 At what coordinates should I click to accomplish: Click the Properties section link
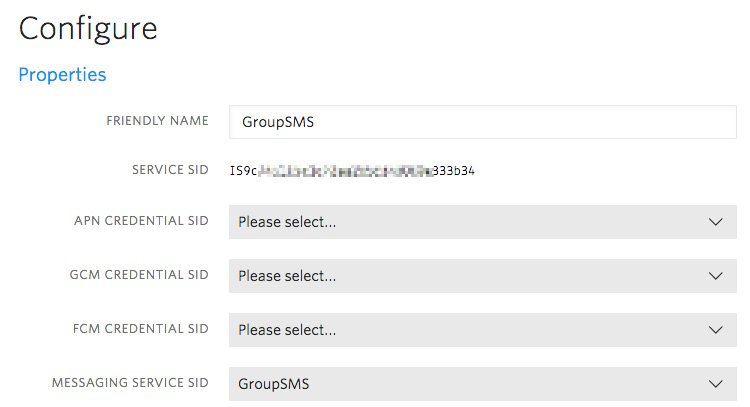(x=62, y=75)
